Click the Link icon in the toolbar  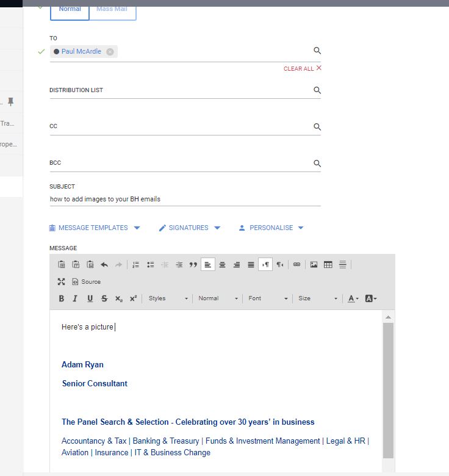coord(296,264)
